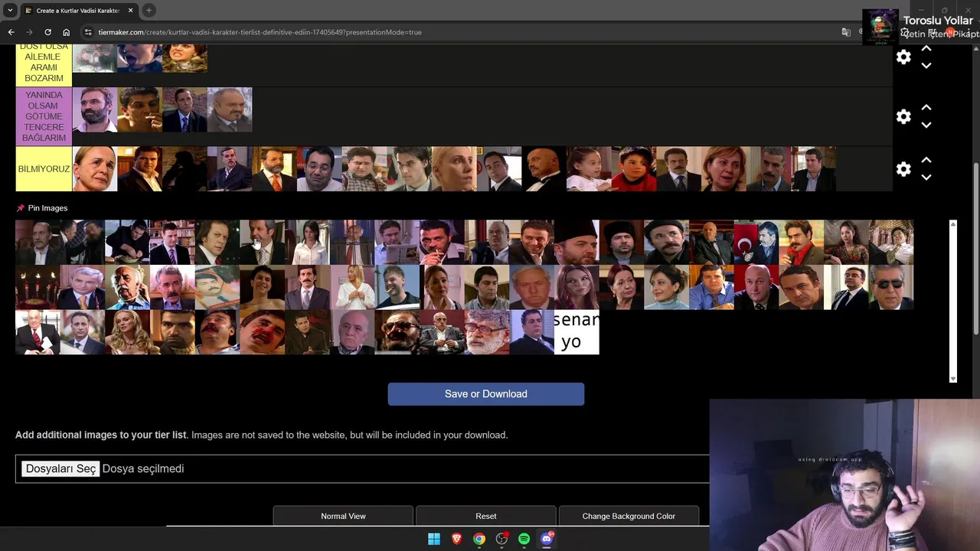Open the tab search dropdown chevron
This screenshot has height=551, width=980.
[9, 10]
